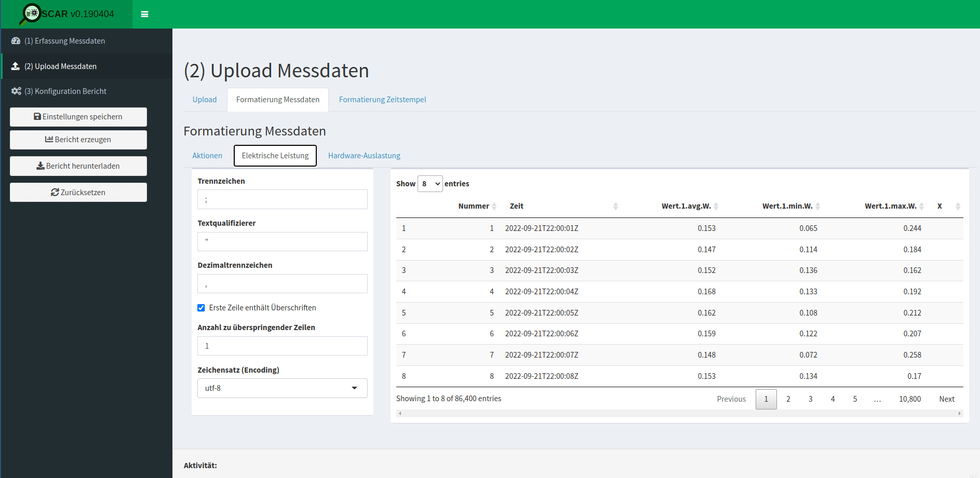Switch to the Formatierung Zeitstempel tab

tap(382, 99)
